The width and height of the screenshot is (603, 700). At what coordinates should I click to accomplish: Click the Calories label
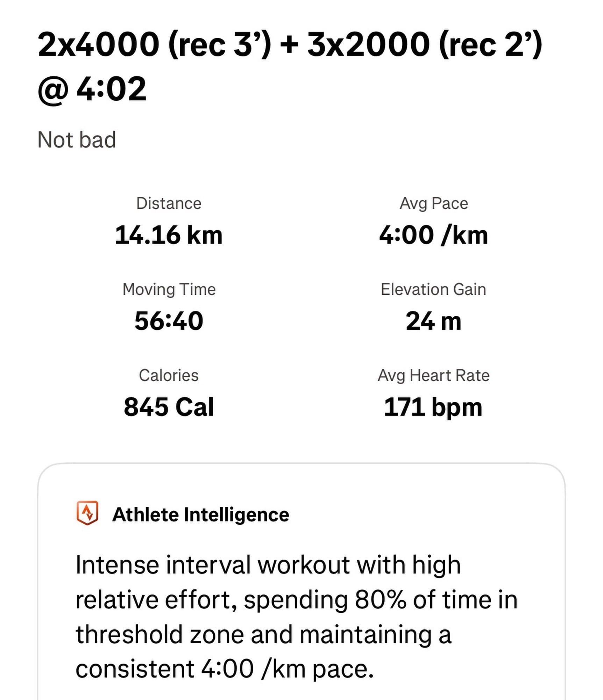tap(169, 375)
